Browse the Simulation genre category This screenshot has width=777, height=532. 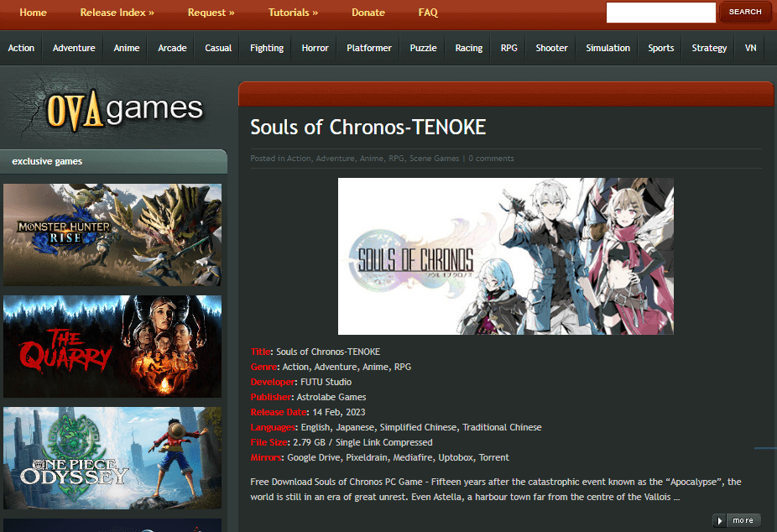click(608, 48)
